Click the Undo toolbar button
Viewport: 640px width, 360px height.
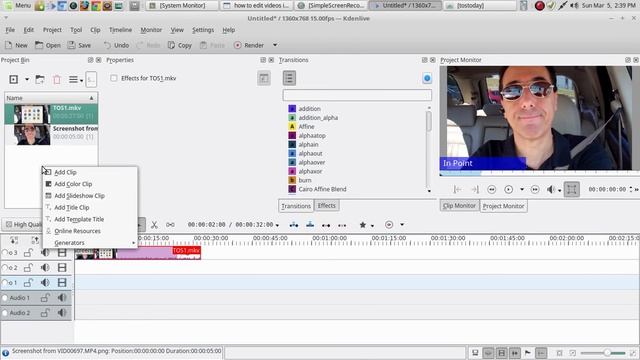[116, 45]
